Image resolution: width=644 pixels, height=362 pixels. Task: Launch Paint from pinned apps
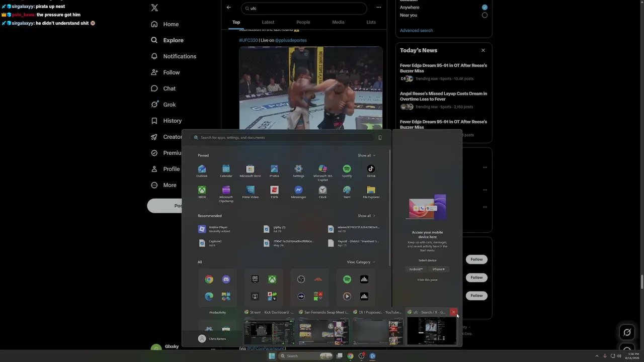pos(347,192)
